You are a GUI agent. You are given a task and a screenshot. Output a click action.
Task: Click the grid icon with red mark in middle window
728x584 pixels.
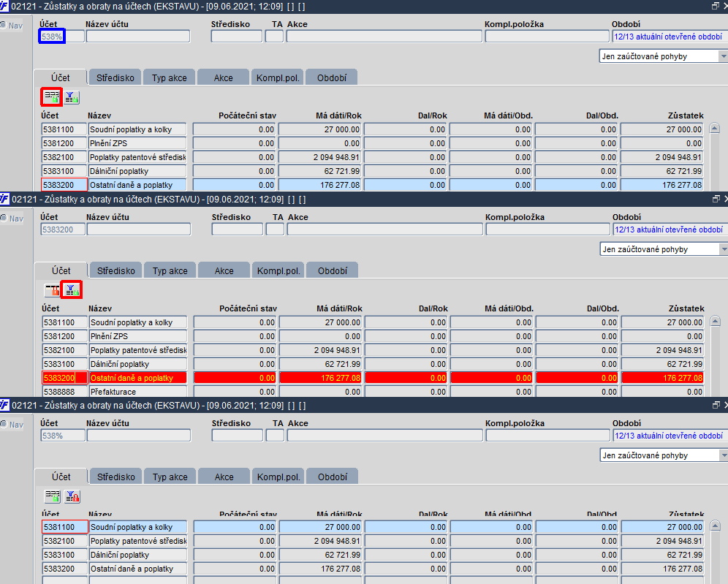[53, 290]
